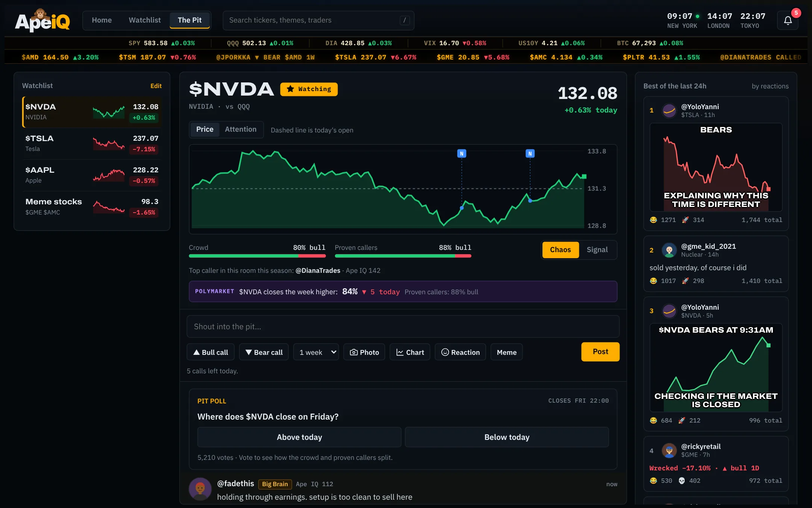Screen dimensions: 812x508
Task: Click @gme_kid_2021 avatar
Action: tap(669, 250)
